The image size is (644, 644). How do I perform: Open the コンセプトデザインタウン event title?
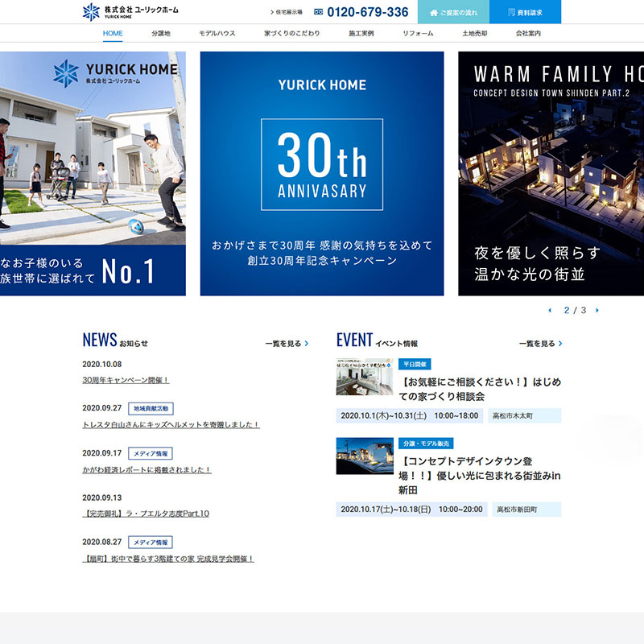tap(479, 476)
